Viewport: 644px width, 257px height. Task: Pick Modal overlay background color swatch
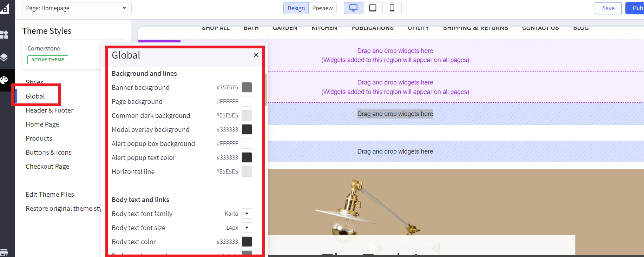click(x=247, y=129)
